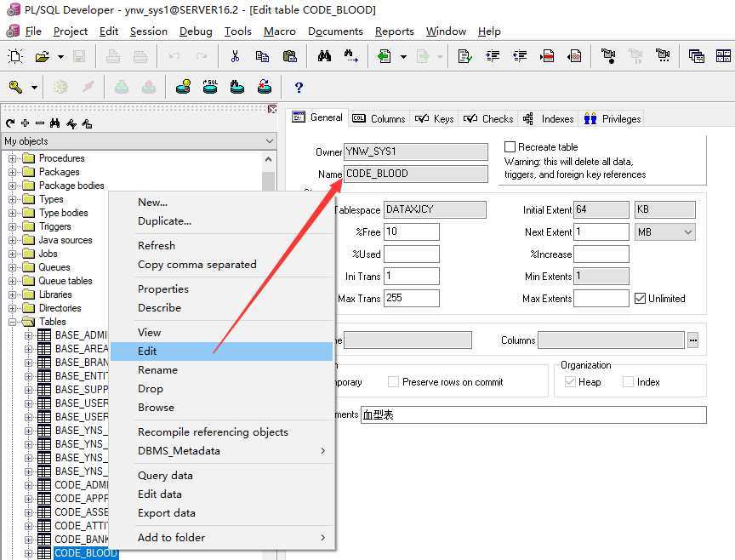This screenshot has width=735, height=560.
Task: Choose Edit in the context menu
Action: pos(221,351)
